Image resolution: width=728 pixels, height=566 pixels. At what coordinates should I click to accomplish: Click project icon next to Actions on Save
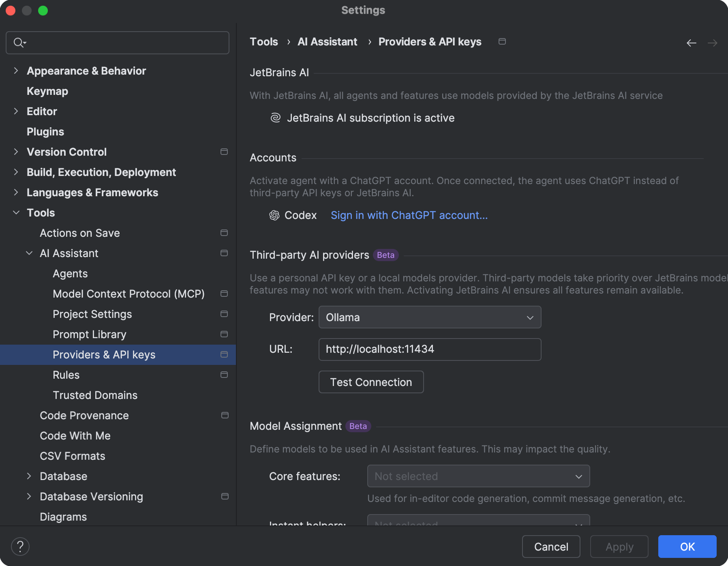tap(224, 233)
